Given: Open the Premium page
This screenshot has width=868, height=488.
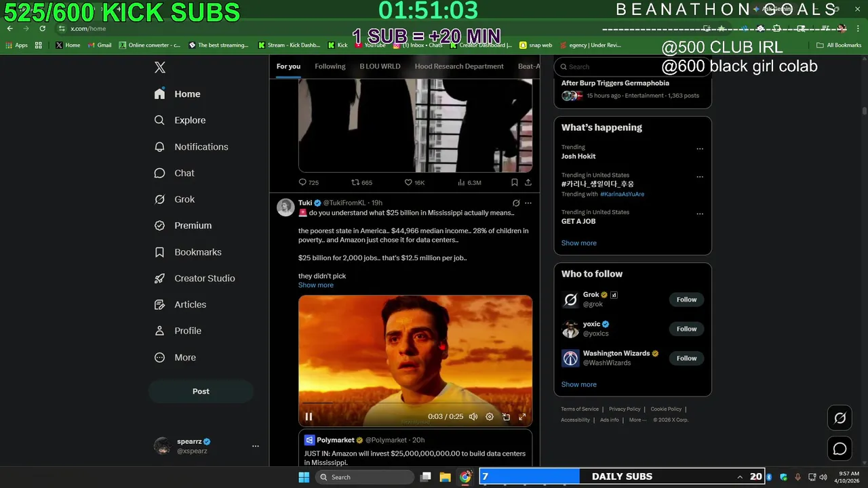Looking at the screenshot, I should coord(183,226).
